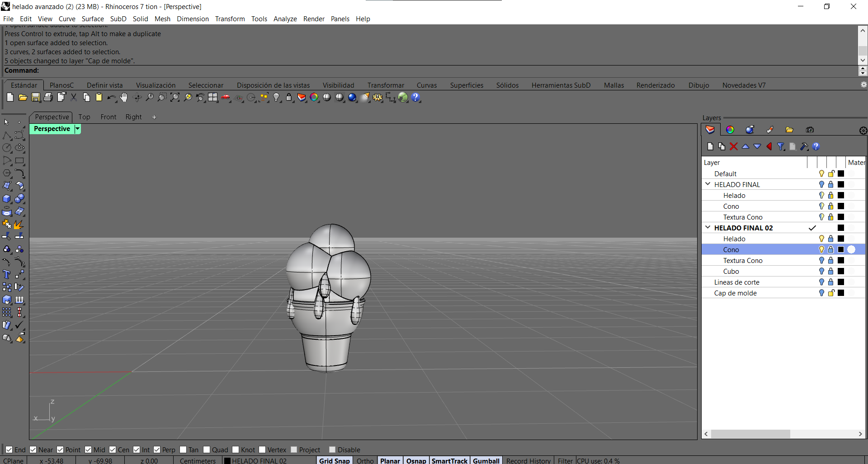868x464 pixels.
Task: Open Options with the gear icon in toolbar
Action: [x=377, y=97]
